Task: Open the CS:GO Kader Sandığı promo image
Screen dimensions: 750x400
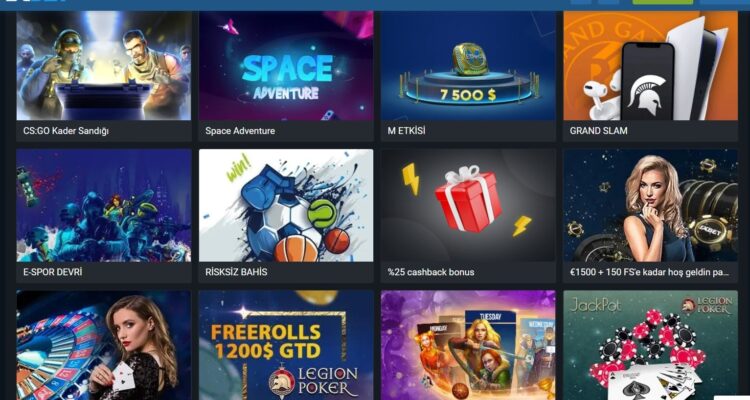Action: 104,66
